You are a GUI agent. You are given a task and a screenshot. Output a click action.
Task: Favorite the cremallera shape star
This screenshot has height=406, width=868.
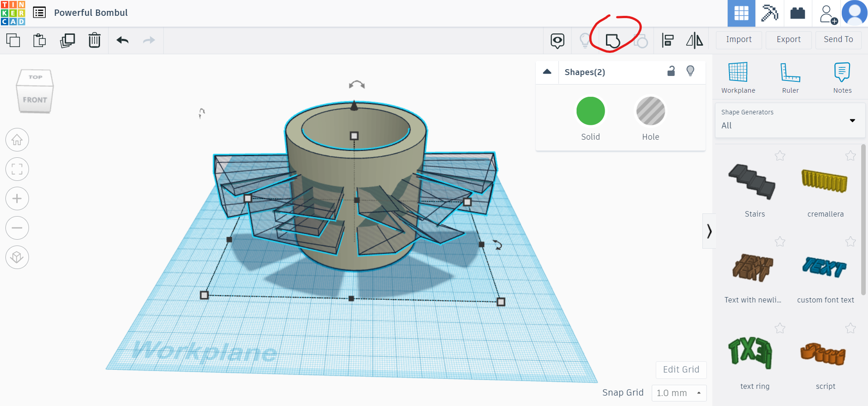(x=850, y=156)
